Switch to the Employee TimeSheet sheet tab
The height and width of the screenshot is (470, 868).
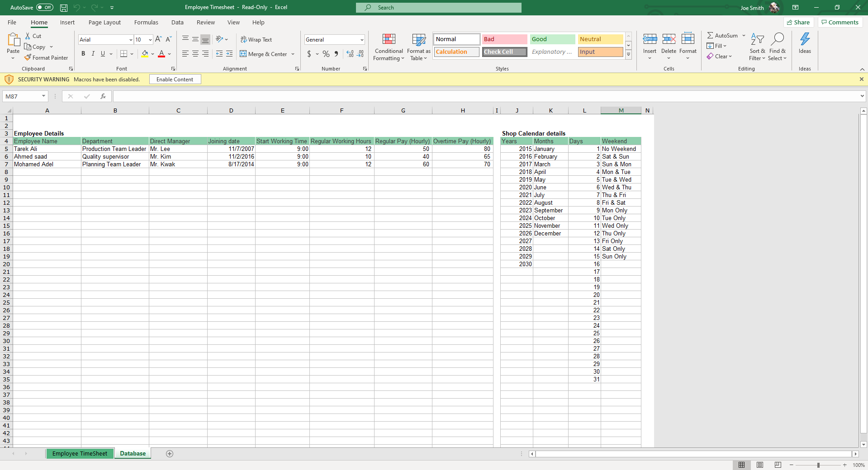[x=80, y=453]
